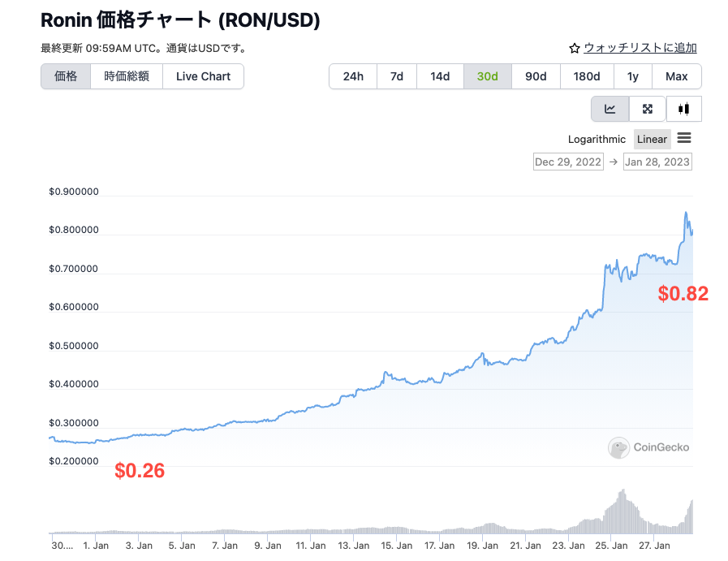Choose the 180d time range
Image resolution: width=728 pixels, height=561 pixels.
pos(587,76)
